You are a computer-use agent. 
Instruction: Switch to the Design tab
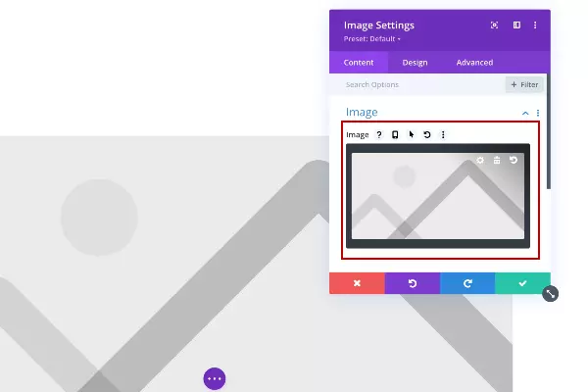415,63
